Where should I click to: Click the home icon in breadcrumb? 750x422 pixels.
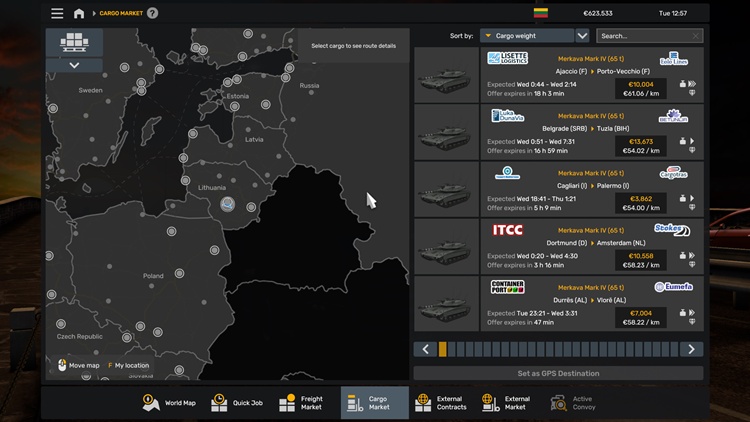79,13
